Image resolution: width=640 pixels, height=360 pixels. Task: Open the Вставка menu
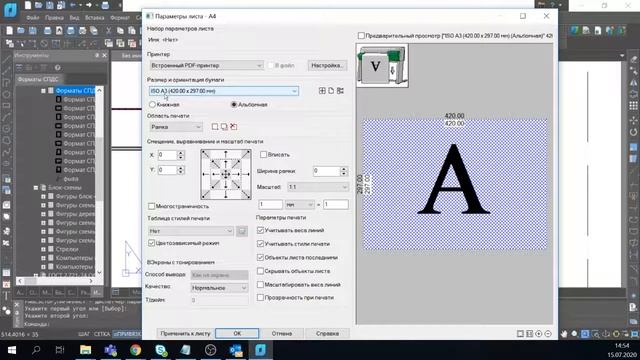(95, 18)
